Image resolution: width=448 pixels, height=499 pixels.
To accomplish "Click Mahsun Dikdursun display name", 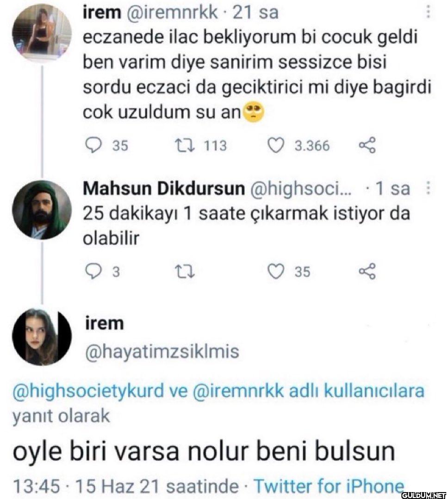I will pyautogui.click(x=163, y=189).
